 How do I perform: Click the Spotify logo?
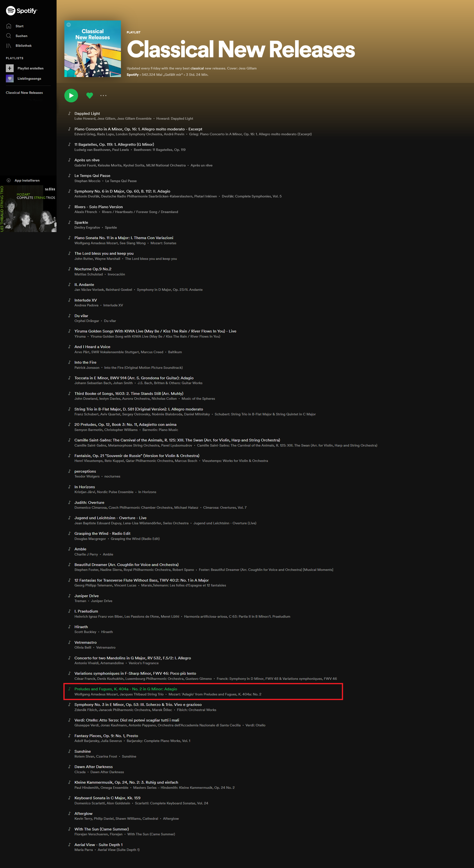click(x=21, y=11)
